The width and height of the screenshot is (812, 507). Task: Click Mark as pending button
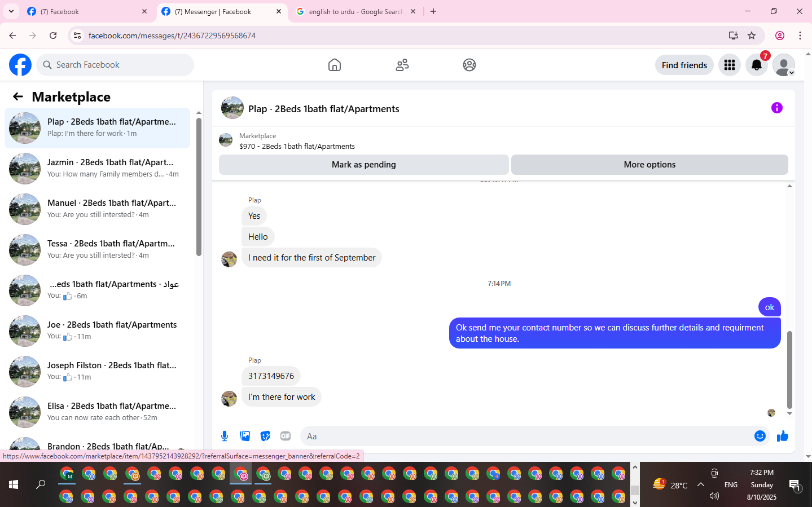pyautogui.click(x=364, y=165)
